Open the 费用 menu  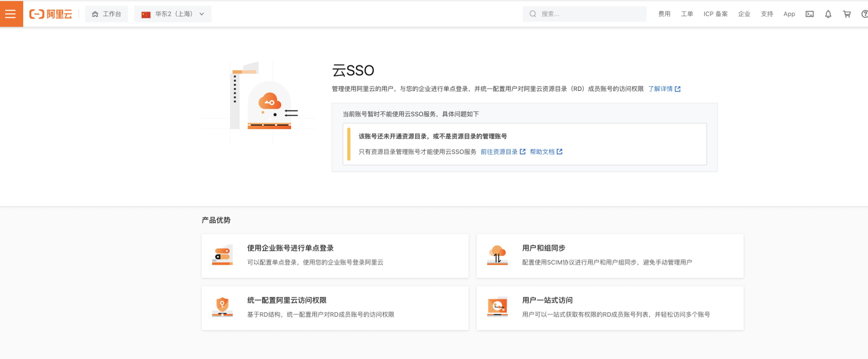click(x=664, y=14)
